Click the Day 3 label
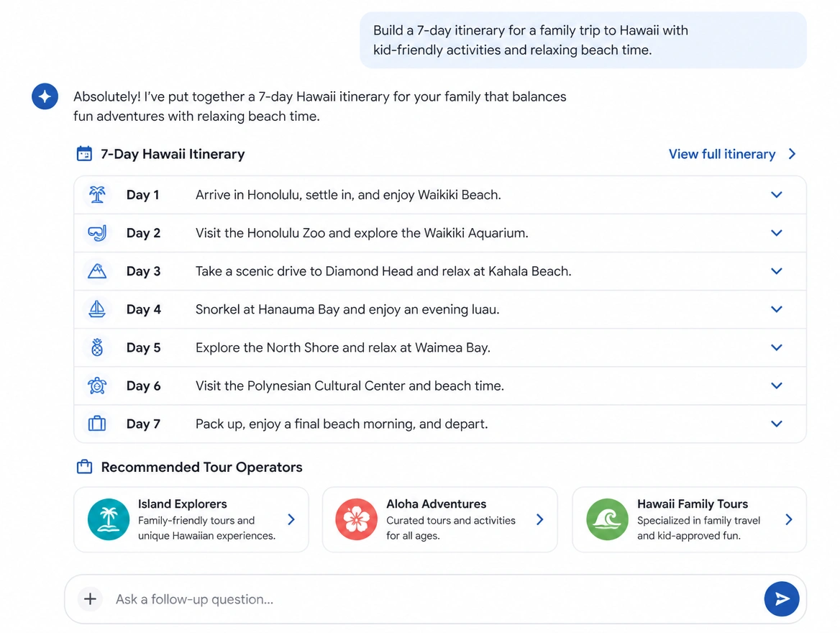This screenshot has height=633, width=840. coord(143,271)
